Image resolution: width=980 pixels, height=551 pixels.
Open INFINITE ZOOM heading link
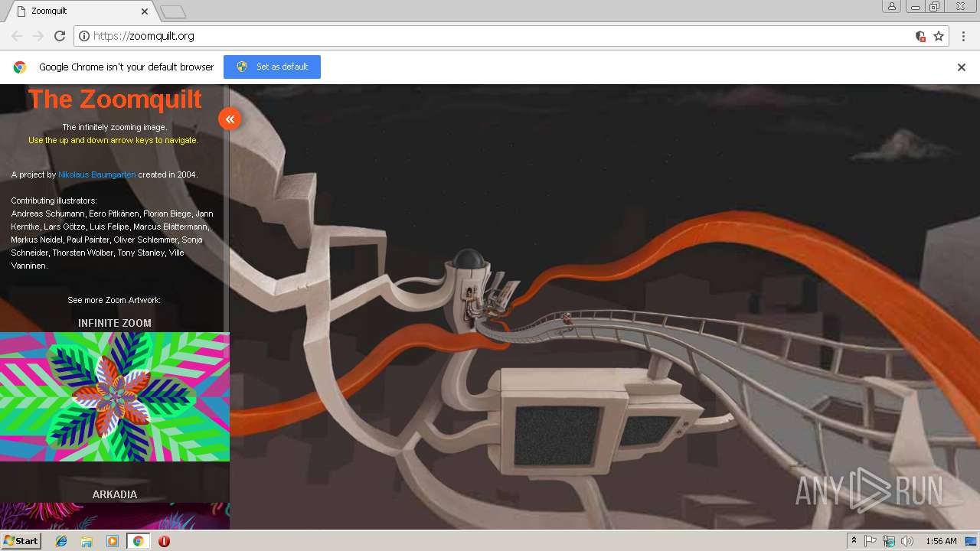click(115, 323)
